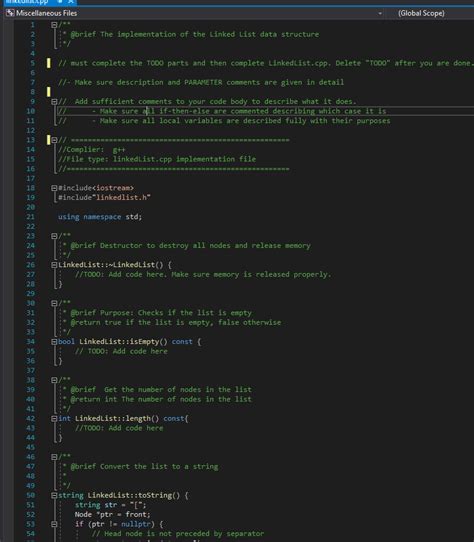This screenshot has width=474, height=542.
Task: Click line number 50 in the gutter
Action: pyautogui.click(x=30, y=495)
